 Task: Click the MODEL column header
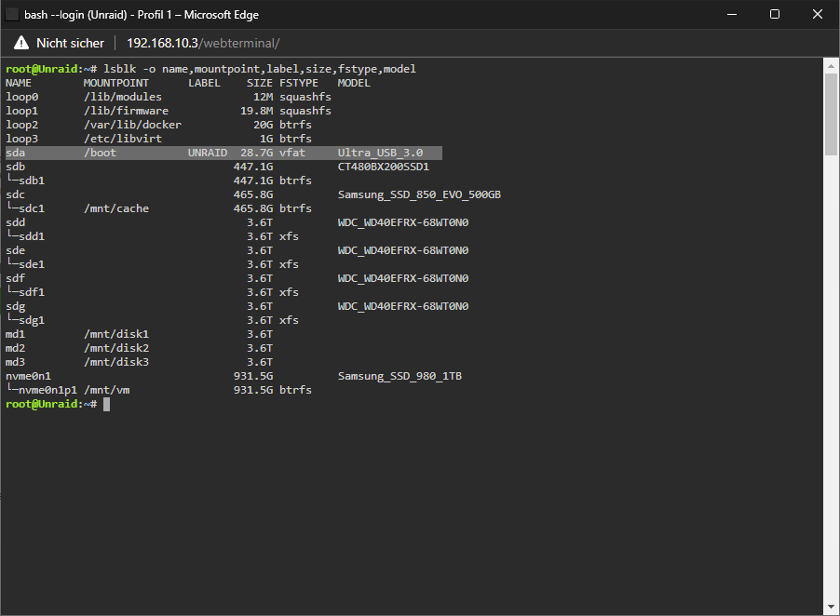point(354,83)
